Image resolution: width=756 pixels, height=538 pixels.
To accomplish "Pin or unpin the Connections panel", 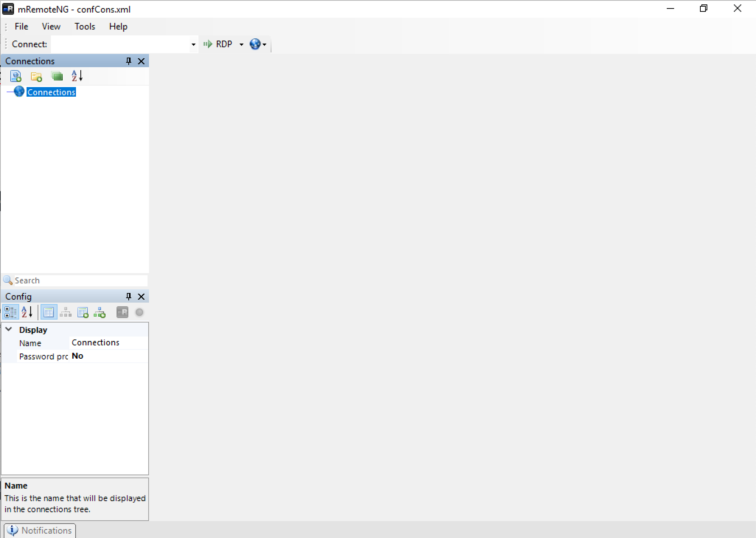I will 129,61.
